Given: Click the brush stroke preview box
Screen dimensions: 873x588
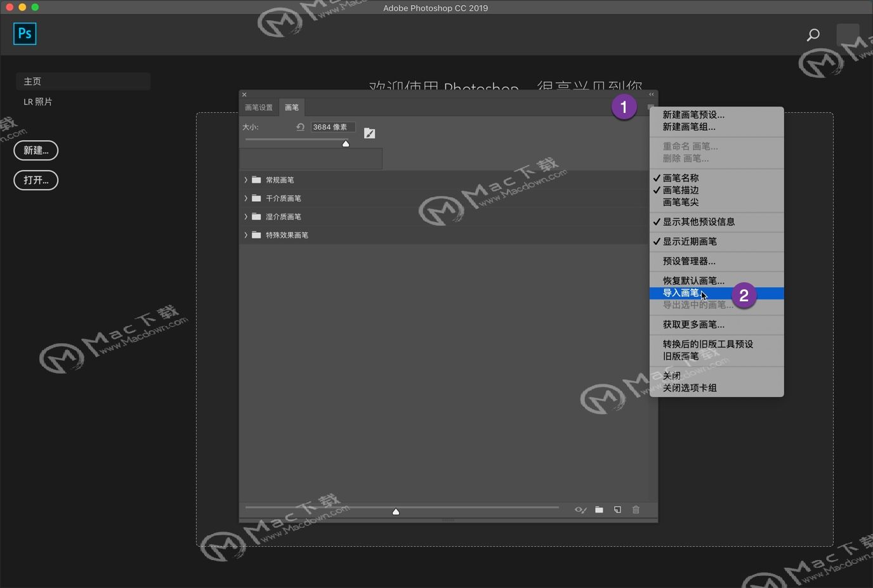Looking at the screenshot, I should [311, 159].
